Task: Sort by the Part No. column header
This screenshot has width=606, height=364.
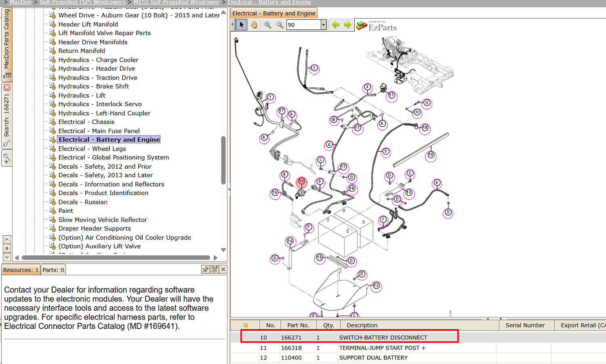Action: (298, 325)
